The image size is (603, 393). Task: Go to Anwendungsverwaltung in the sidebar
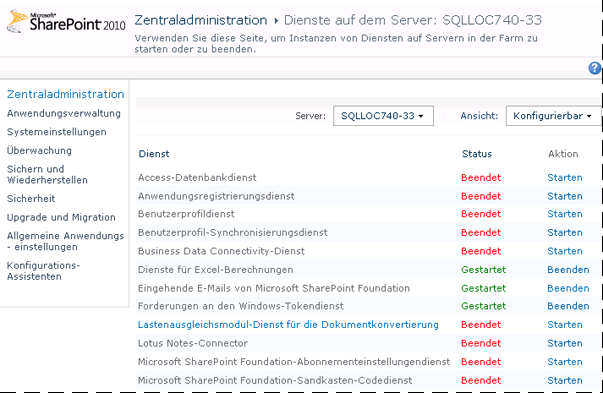[x=64, y=113]
